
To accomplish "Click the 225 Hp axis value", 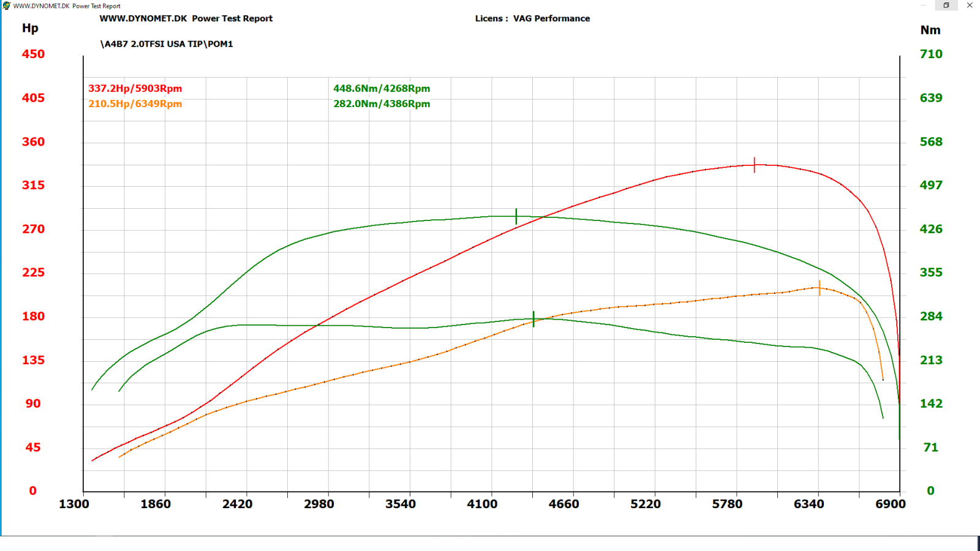I will pyautogui.click(x=33, y=272).
